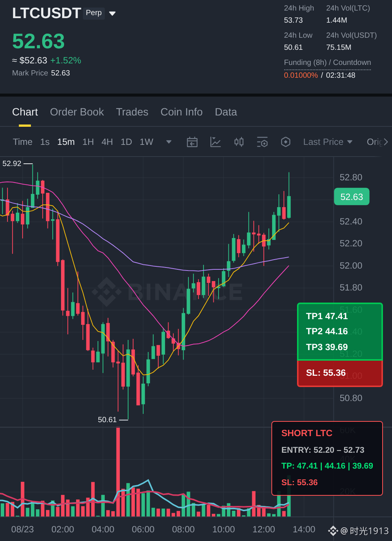Screen dimensions: 392x541
Task: Click the 52.80 price axis label
Action: pos(351,177)
